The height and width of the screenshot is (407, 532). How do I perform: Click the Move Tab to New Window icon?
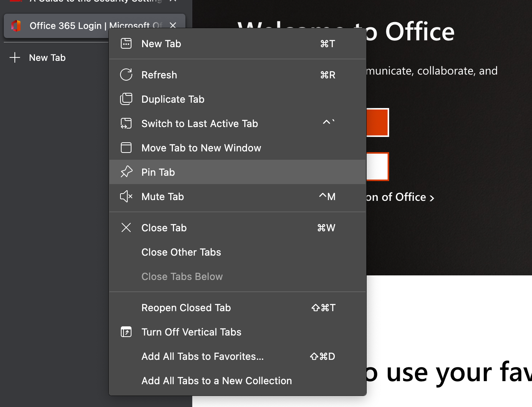point(126,148)
